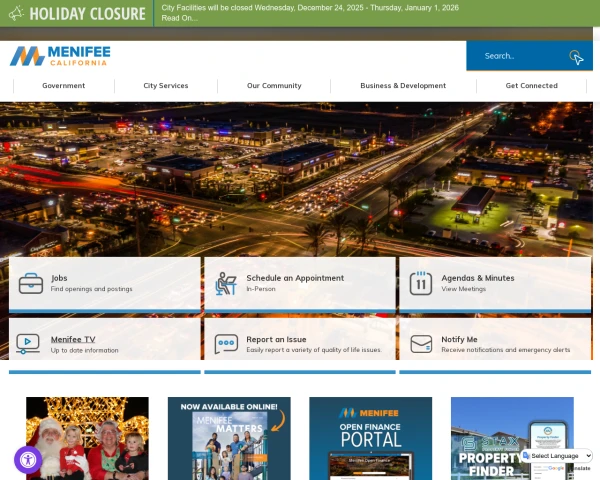
Task: Open the Open Finance Portal thumbnail
Action: pyautogui.click(x=370, y=438)
